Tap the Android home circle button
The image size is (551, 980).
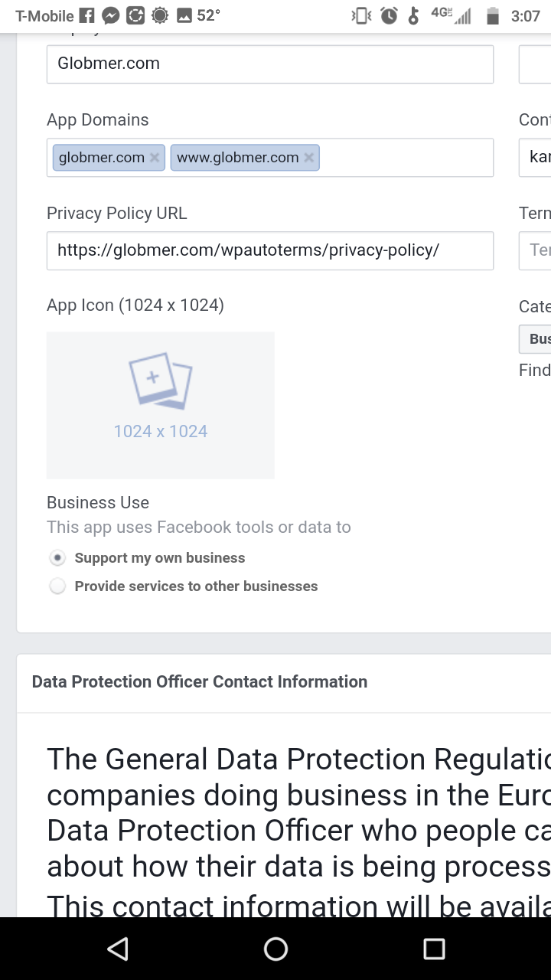(275, 949)
